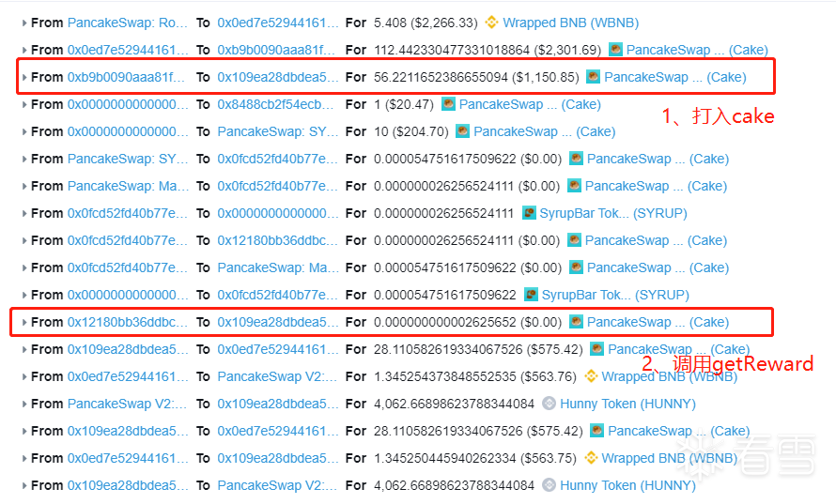Open recipient 0x109ea28dbdea5 in the 1.345250445940262334 row
The width and height of the screenshot is (836, 504).
[x=278, y=458]
